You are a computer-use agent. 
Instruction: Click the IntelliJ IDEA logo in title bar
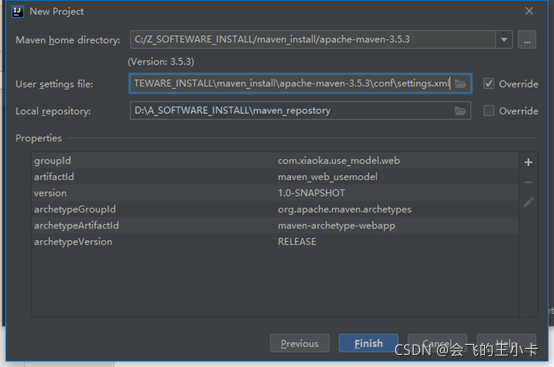[17, 12]
